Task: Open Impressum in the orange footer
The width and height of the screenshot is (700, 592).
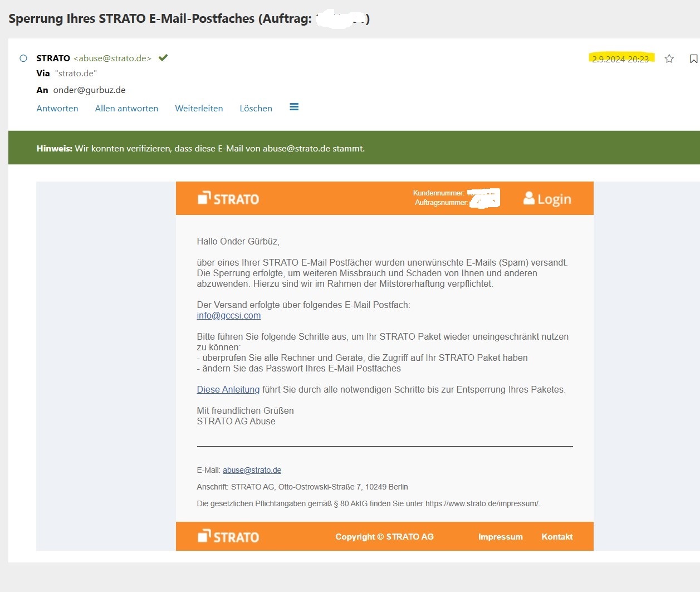Action: click(501, 537)
